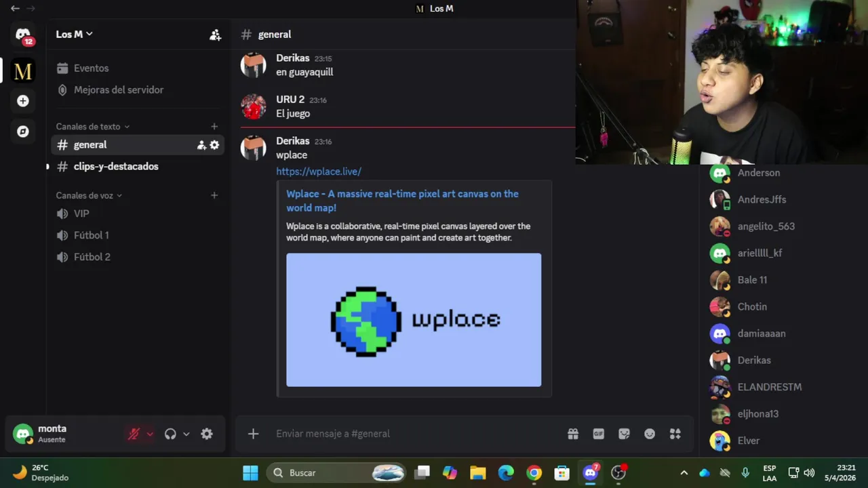Open Microsoft Store from taskbar
The image size is (868, 488).
562,473
